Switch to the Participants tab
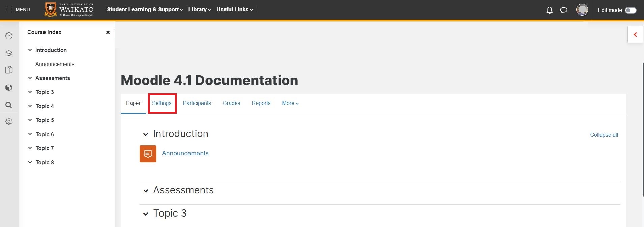The width and height of the screenshot is (644, 227). click(x=197, y=103)
